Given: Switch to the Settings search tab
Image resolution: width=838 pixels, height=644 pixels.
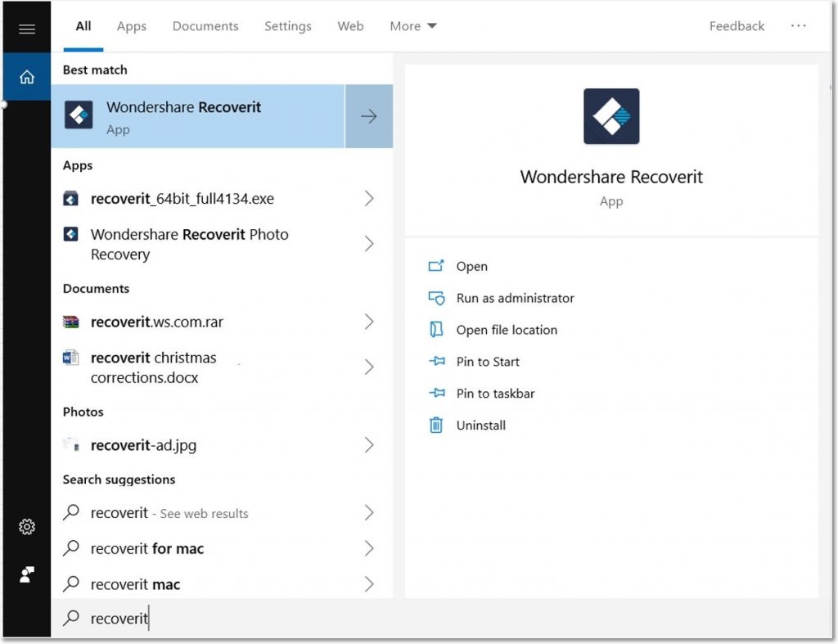Looking at the screenshot, I should click(287, 25).
